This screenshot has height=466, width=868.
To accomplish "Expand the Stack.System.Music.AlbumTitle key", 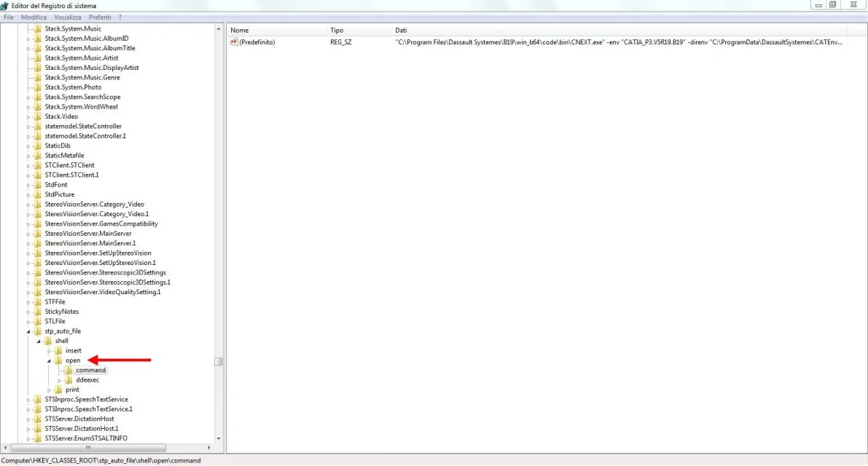I will pos(28,49).
